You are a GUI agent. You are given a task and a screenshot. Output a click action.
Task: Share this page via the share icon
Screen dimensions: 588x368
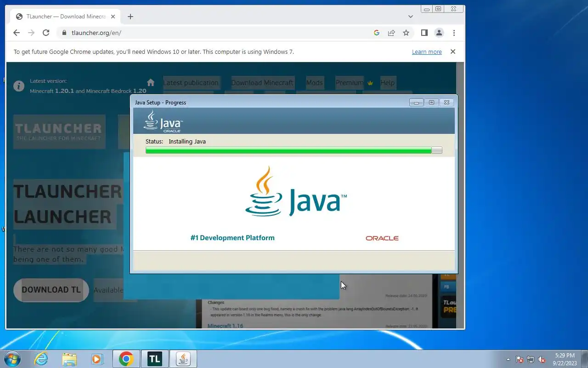click(x=391, y=33)
